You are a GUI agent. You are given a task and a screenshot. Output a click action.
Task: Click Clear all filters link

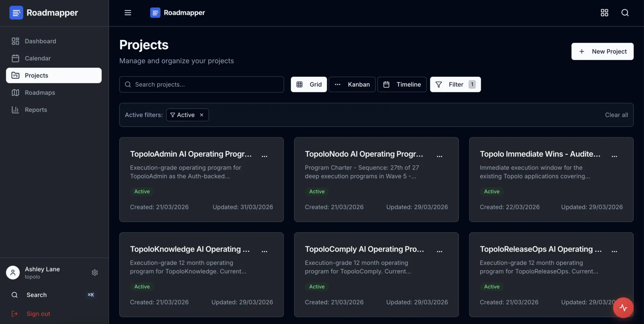click(616, 115)
